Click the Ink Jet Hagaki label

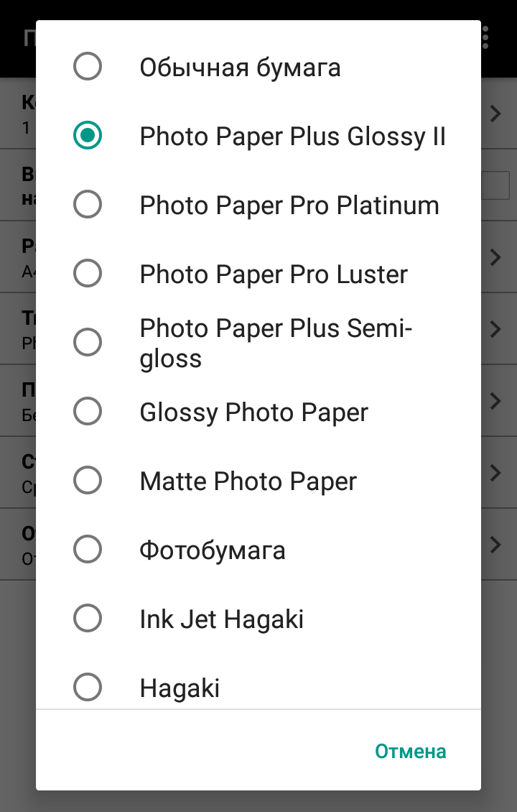[x=221, y=619]
